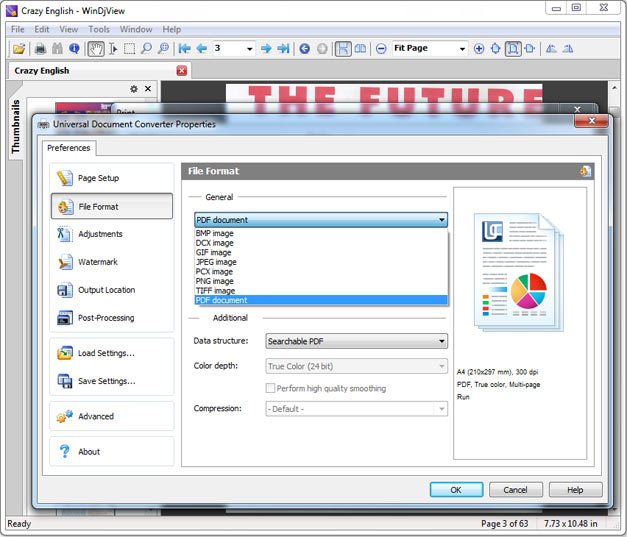This screenshot has height=537, width=627.
Task: Click the Zoom Out minus icon
Action: 381,49
